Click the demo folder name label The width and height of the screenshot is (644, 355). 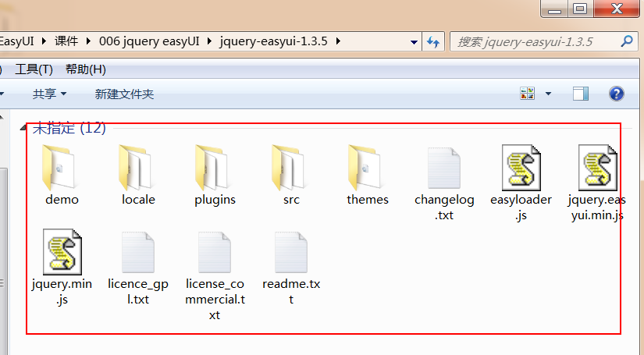pyautogui.click(x=62, y=200)
